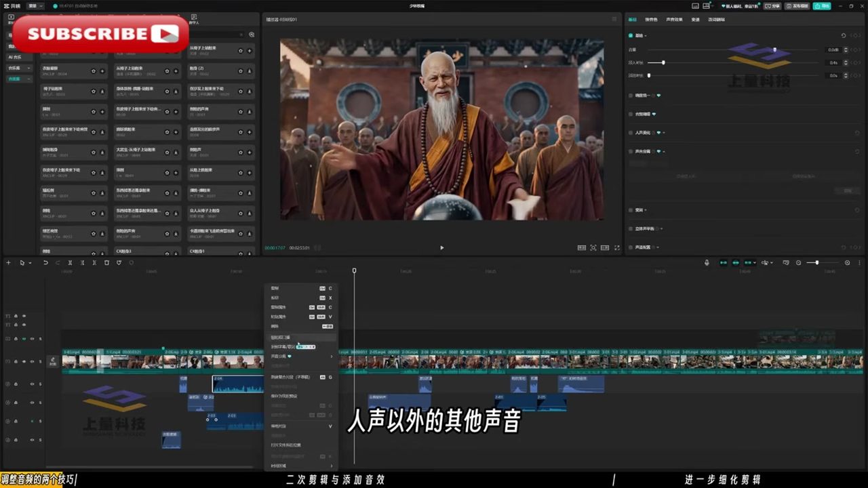The width and height of the screenshot is (868, 488).
Task: Zoom out the timeline with the minus icon
Action: pyautogui.click(x=798, y=262)
